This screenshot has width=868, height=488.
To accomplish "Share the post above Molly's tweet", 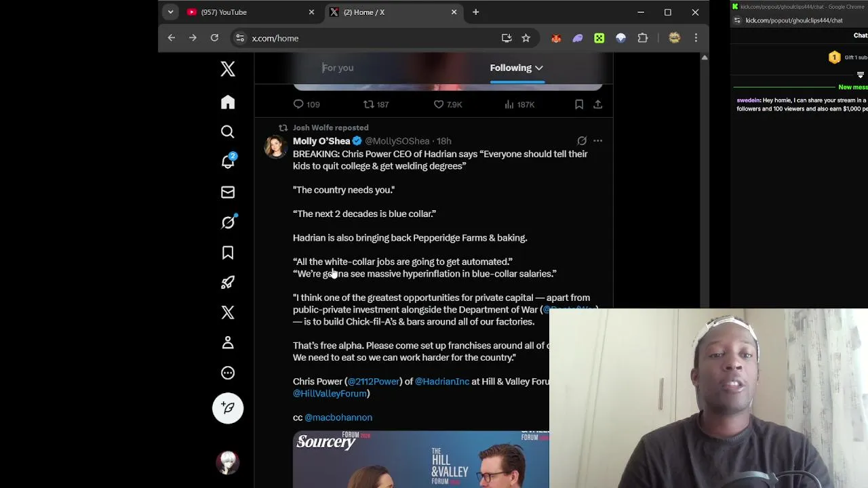I will (x=597, y=104).
